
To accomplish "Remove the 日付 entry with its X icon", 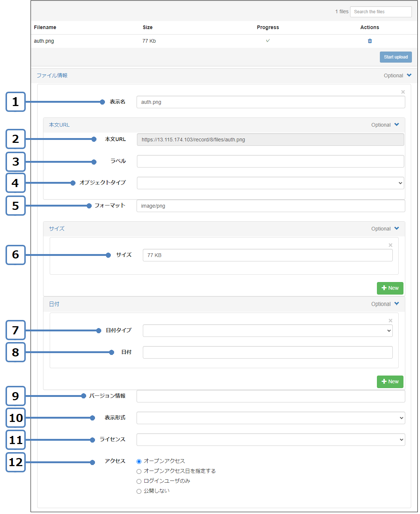I will tap(390, 321).
